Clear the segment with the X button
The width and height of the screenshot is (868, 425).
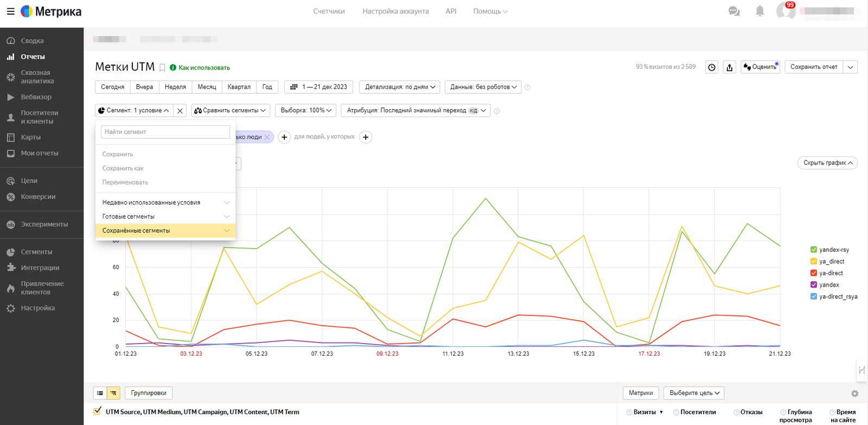click(180, 111)
